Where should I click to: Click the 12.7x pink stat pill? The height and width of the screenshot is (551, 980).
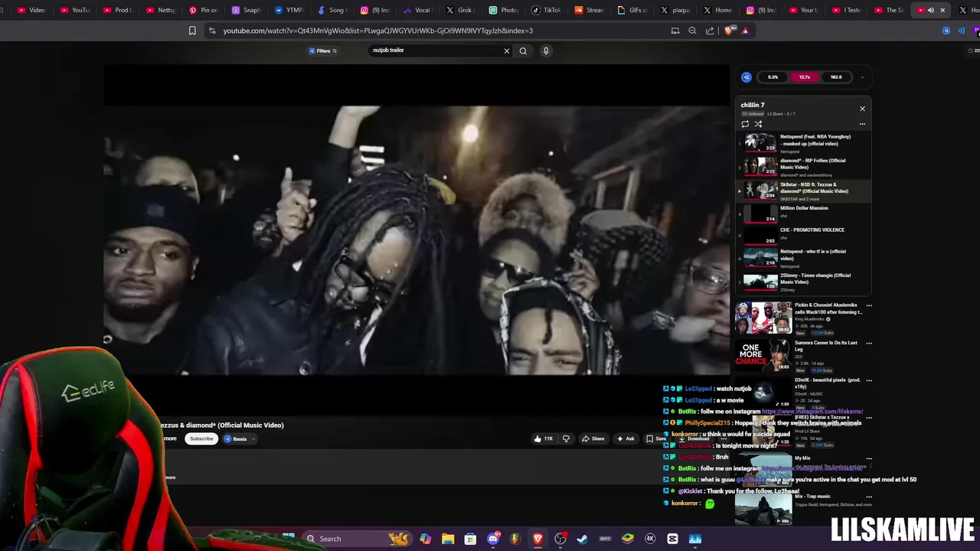pyautogui.click(x=805, y=77)
